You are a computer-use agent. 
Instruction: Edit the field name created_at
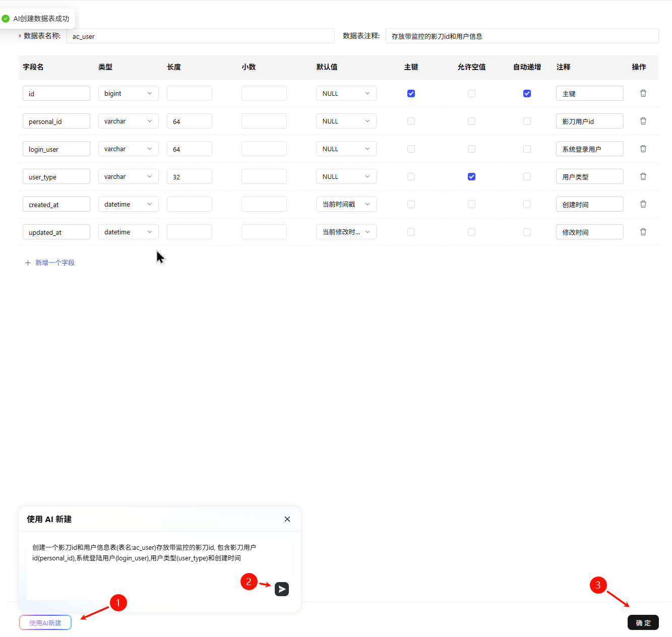pos(56,204)
